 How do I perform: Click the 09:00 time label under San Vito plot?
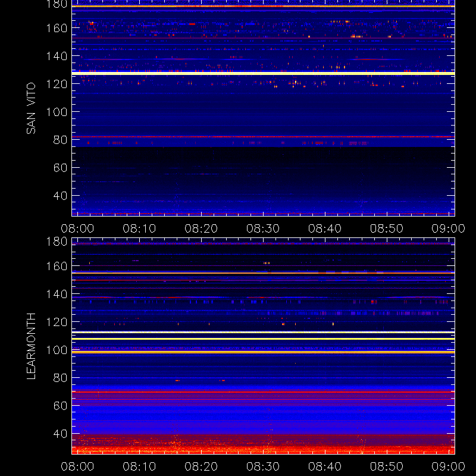[x=449, y=228]
